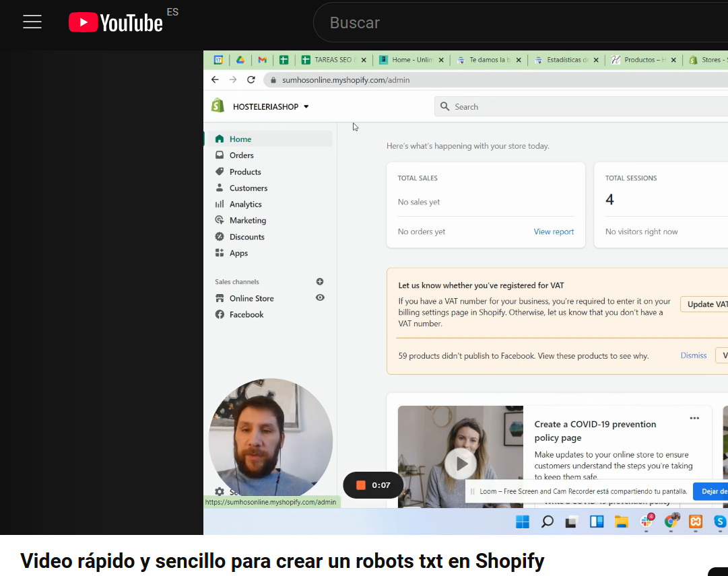Add a sales channel with plus icon
This screenshot has width=728, height=576.
tap(320, 281)
